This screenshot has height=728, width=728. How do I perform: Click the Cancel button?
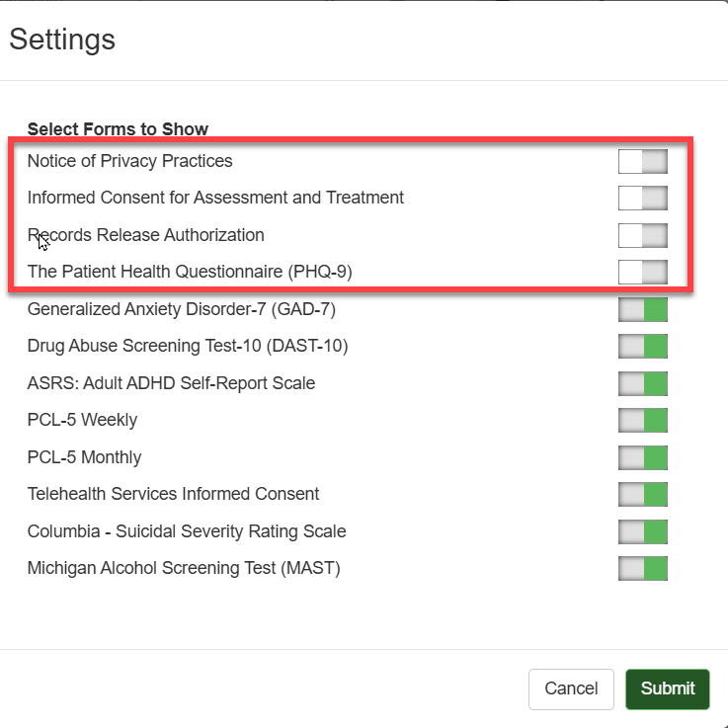(x=571, y=688)
